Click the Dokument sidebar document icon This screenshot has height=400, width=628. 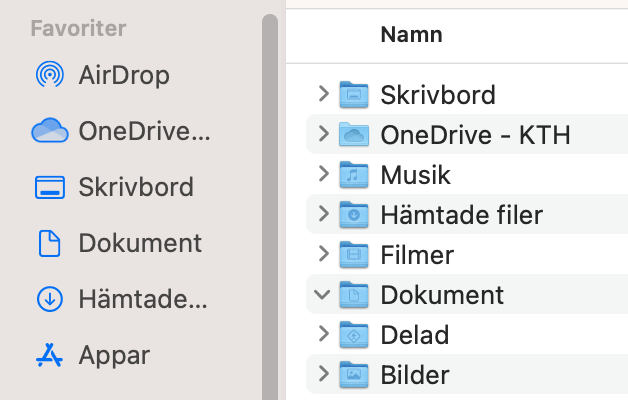(x=49, y=243)
